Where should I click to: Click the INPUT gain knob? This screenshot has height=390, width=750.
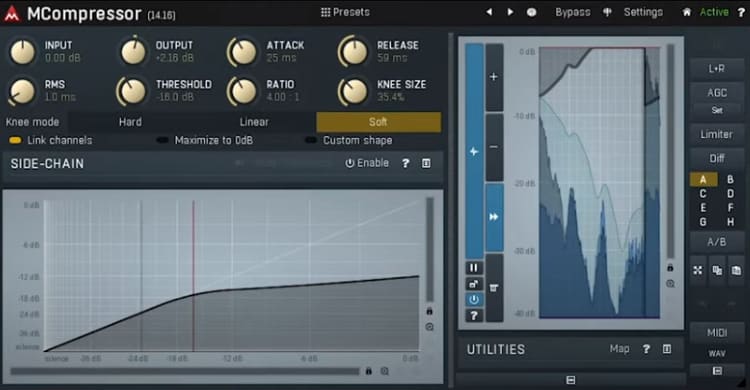(22, 52)
